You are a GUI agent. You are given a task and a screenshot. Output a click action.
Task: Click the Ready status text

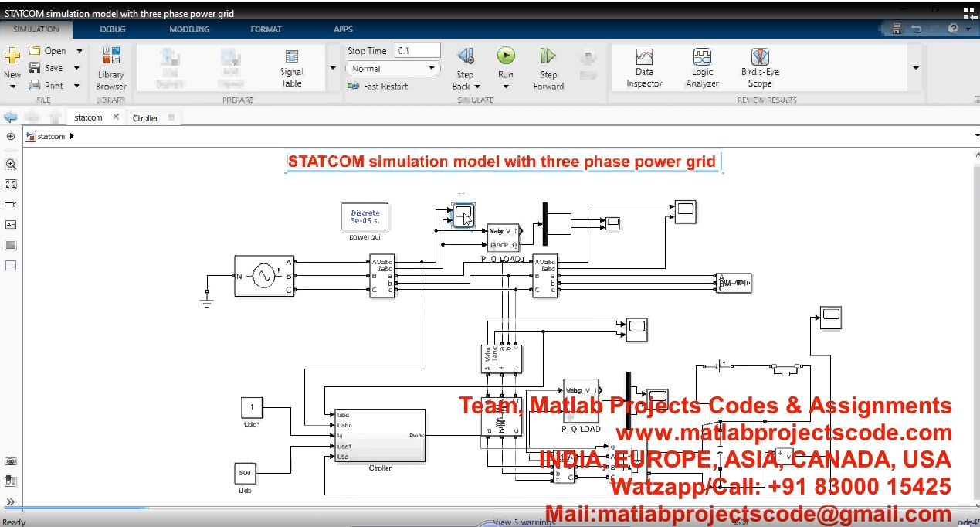point(15,522)
